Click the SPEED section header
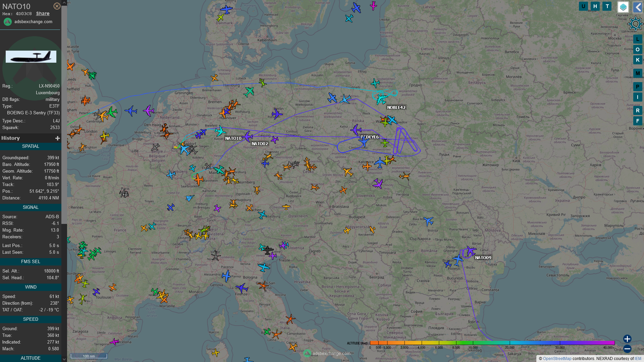 pos(31,319)
